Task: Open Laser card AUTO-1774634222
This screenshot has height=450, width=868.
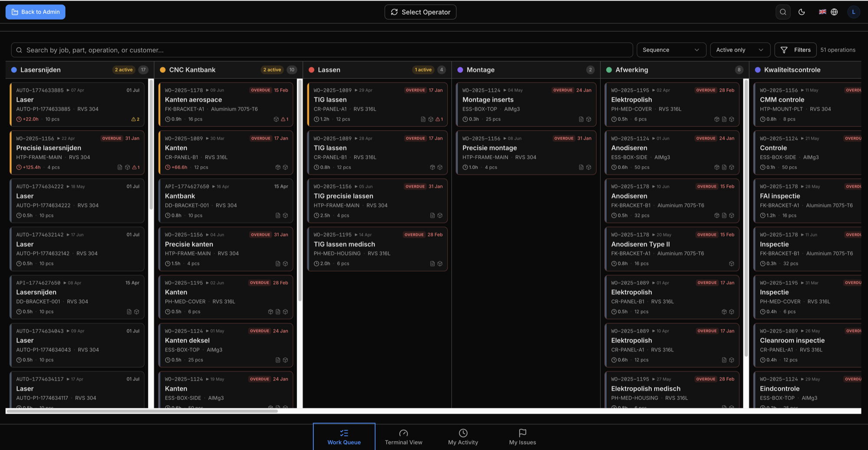Action: click(77, 201)
